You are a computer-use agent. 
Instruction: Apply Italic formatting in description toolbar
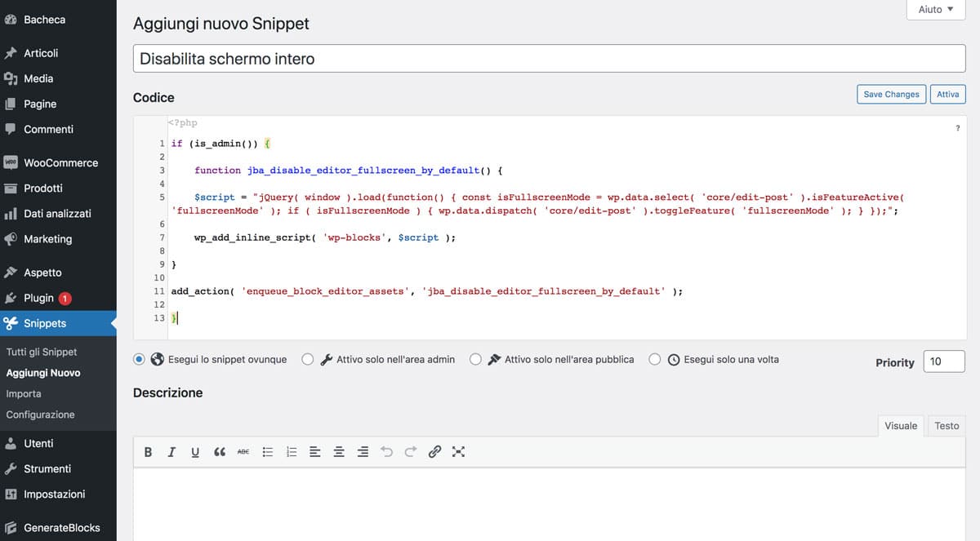pyautogui.click(x=171, y=451)
